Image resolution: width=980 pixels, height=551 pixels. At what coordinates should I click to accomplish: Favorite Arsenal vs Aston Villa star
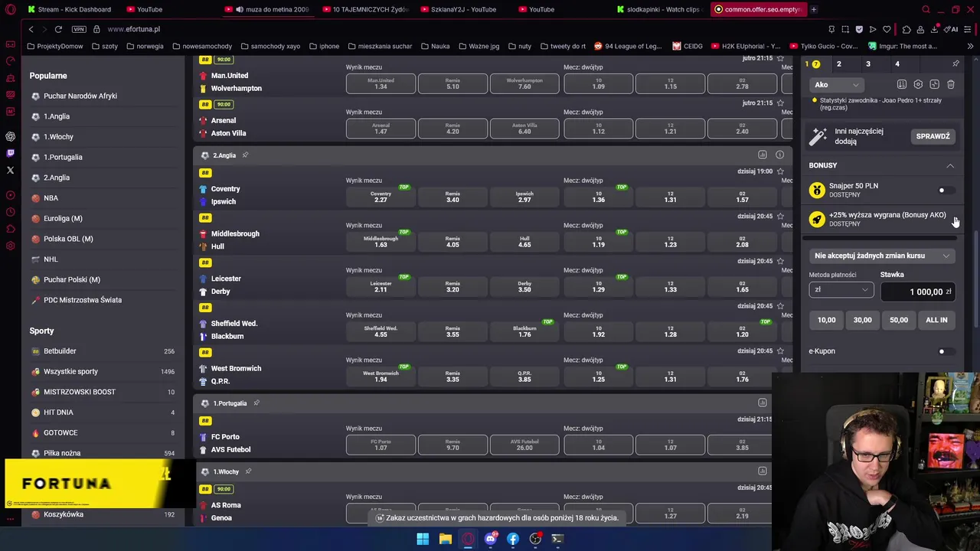(x=780, y=103)
